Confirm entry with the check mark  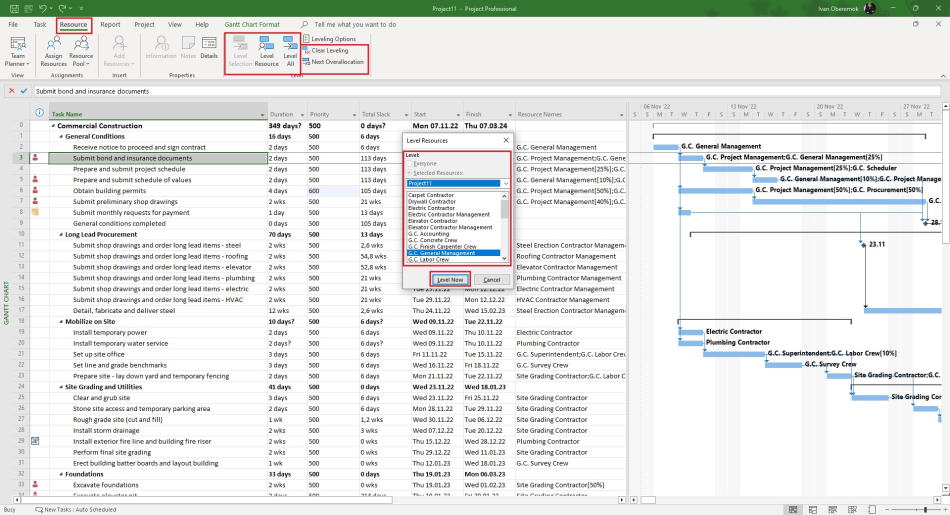pyautogui.click(x=24, y=91)
